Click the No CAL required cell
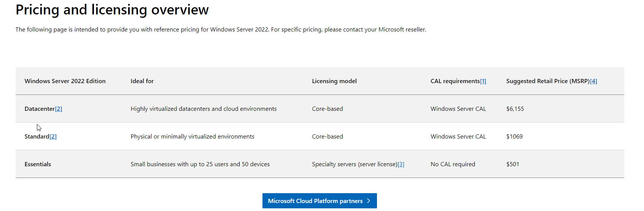 pos(453,164)
